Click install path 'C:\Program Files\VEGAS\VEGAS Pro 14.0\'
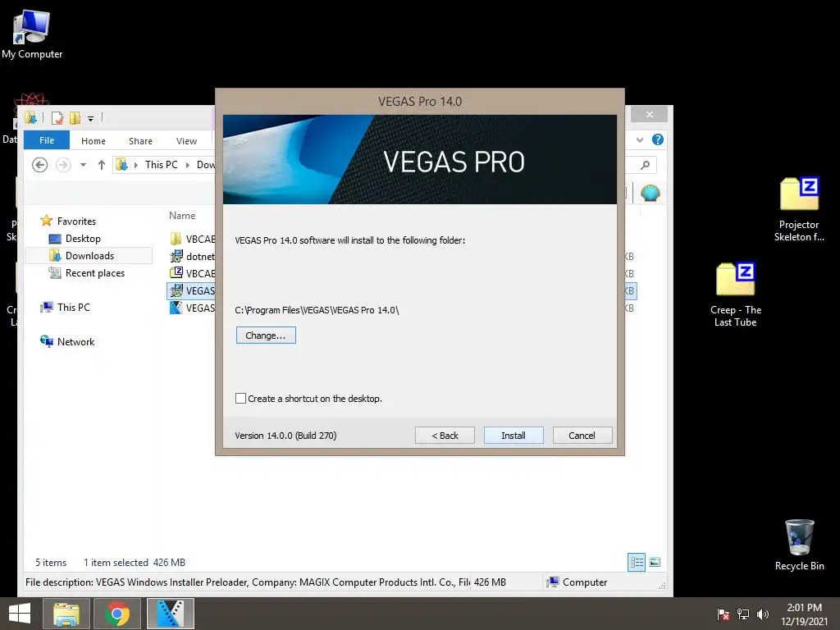Viewport: 840px width, 630px height. click(317, 310)
